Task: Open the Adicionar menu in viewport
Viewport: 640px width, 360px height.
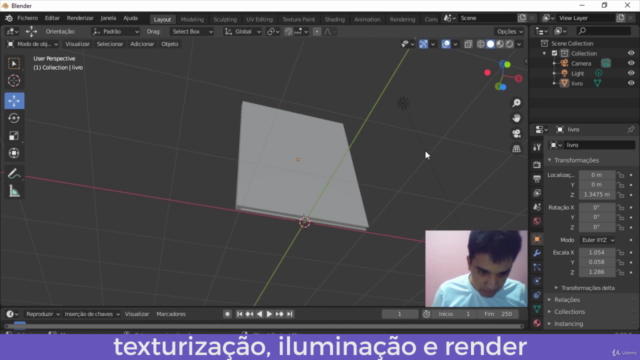Action: point(142,44)
